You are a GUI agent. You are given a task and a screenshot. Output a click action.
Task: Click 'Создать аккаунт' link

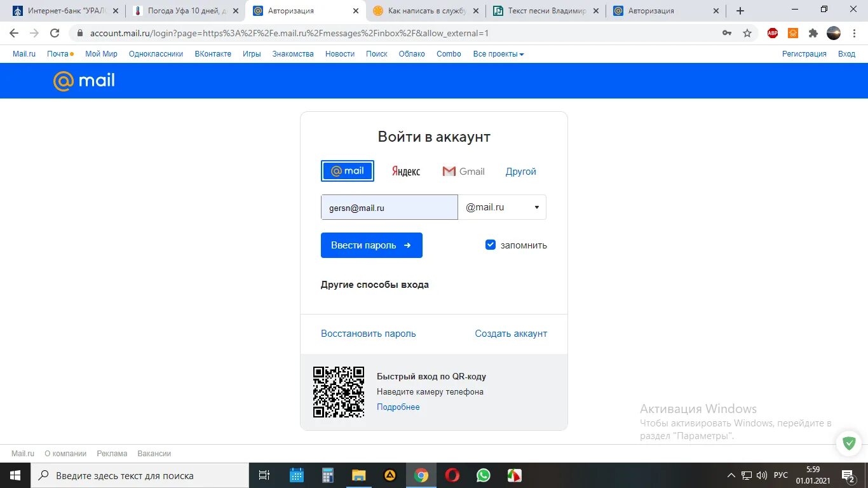(511, 334)
